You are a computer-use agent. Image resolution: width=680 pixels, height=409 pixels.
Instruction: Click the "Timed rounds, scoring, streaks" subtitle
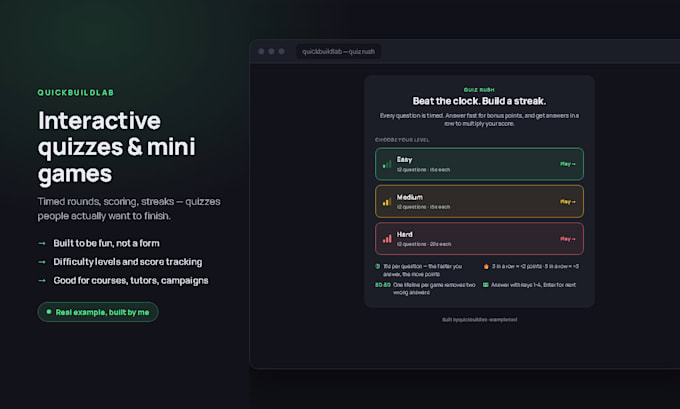[x=129, y=209]
